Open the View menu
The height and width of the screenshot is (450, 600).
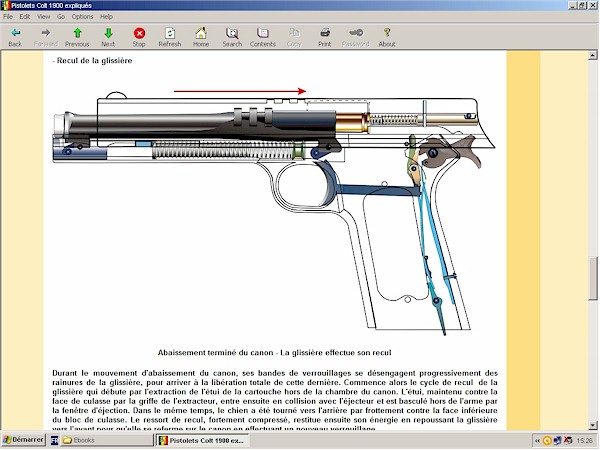tap(44, 16)
